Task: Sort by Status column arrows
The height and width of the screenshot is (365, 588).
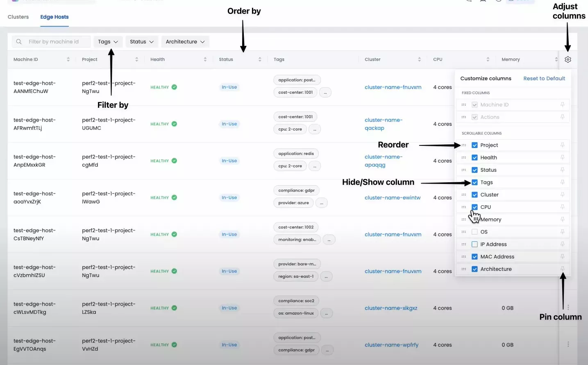Action: click(260, 59)
